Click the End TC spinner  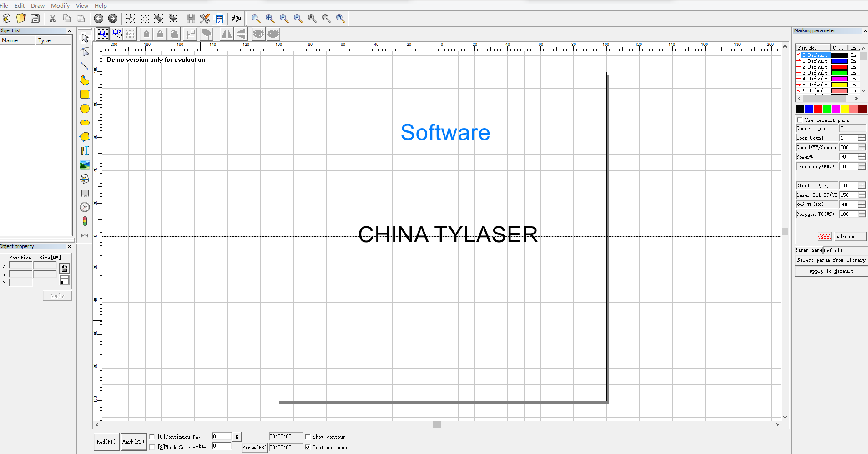pos(862,205)
